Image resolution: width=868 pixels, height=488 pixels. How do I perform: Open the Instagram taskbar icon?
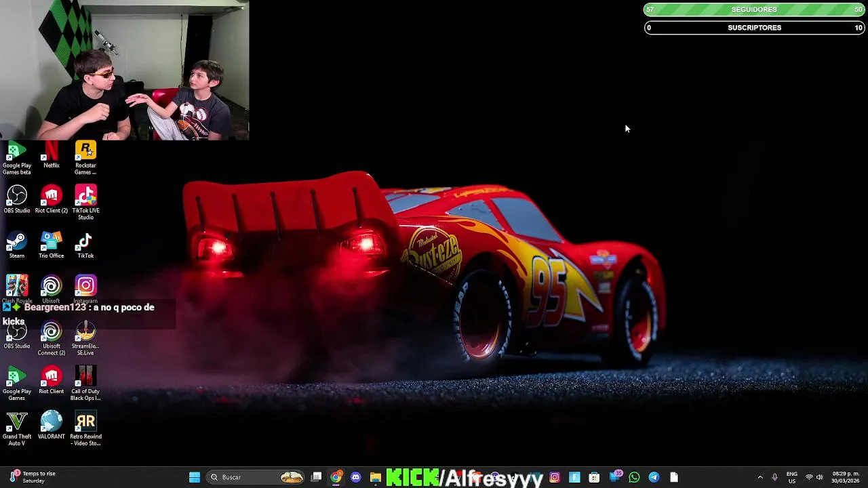(555, 477)
